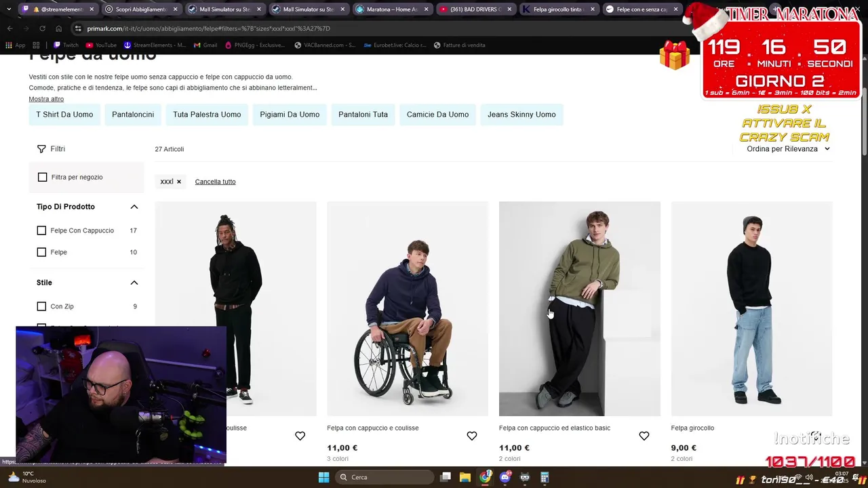The image size is (868, 488).
Task: Go to browser home icon
Action: [x=58, y=28]
